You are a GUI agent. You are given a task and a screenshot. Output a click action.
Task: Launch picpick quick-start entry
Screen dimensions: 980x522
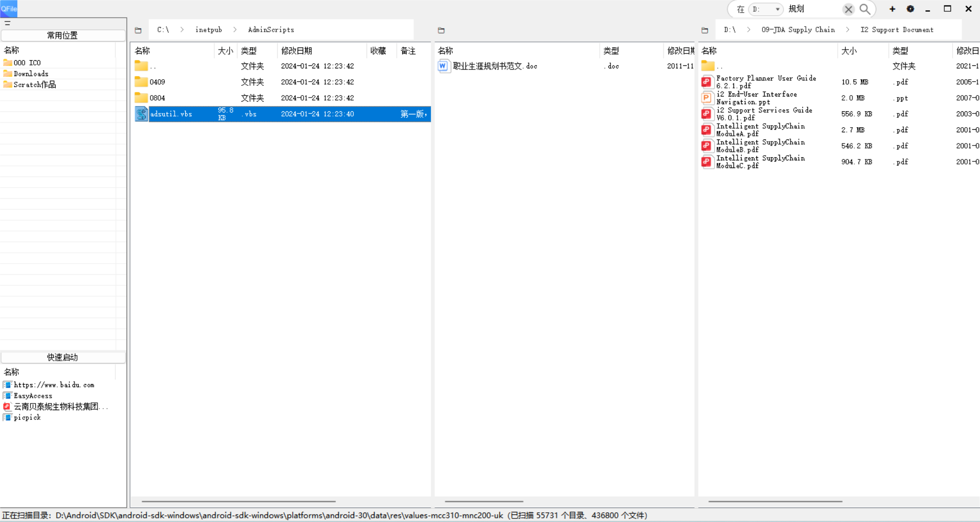coord(27,417)
